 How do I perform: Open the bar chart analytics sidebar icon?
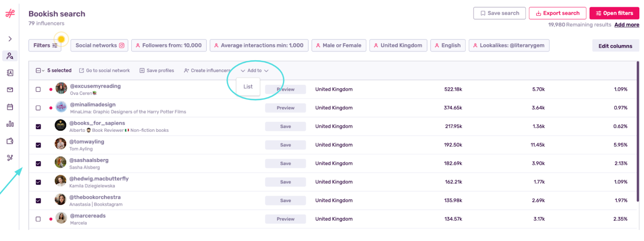click(x=10, y=124)
